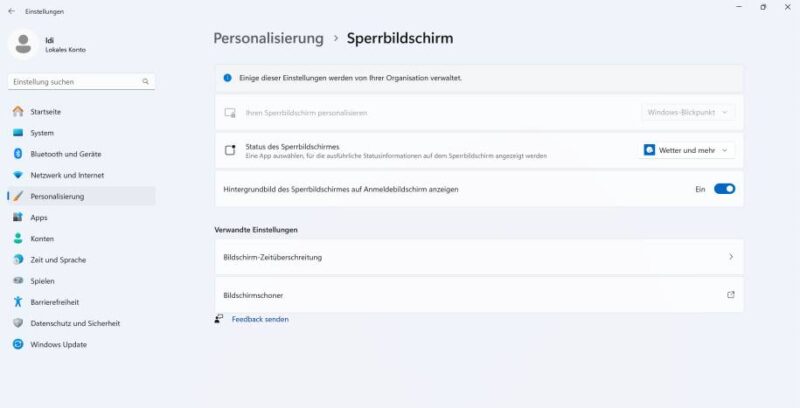Click the Feedback senden link
The image size is (800, 408).
(260, 319)
